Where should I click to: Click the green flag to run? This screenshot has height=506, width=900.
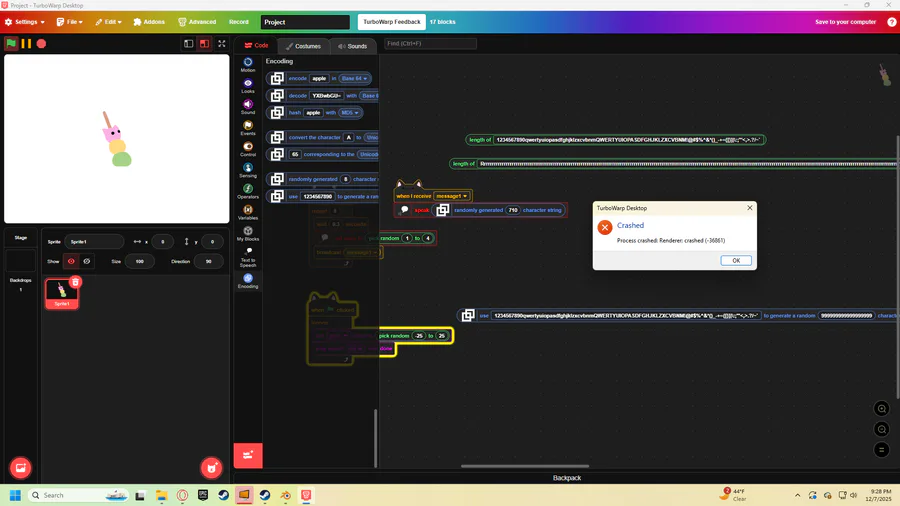click(x=11, y=44)
